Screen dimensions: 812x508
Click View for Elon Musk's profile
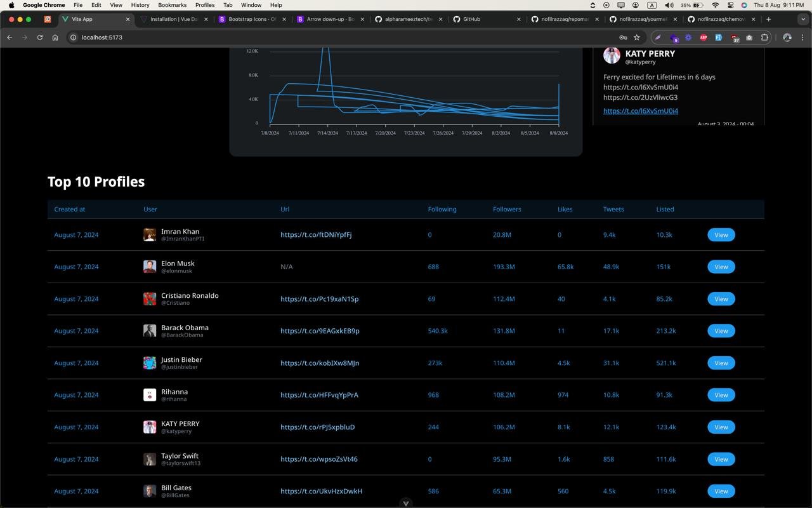point(721,267)
